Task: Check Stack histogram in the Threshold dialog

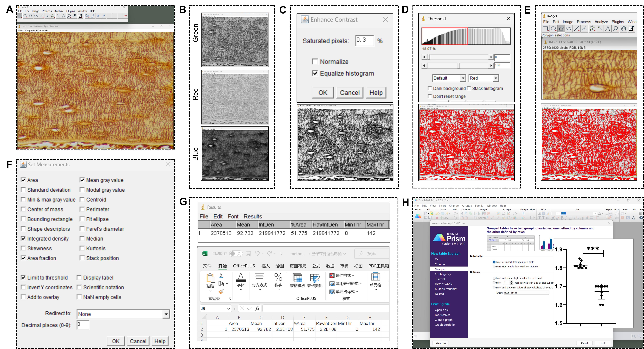Action: click(469, 88)
